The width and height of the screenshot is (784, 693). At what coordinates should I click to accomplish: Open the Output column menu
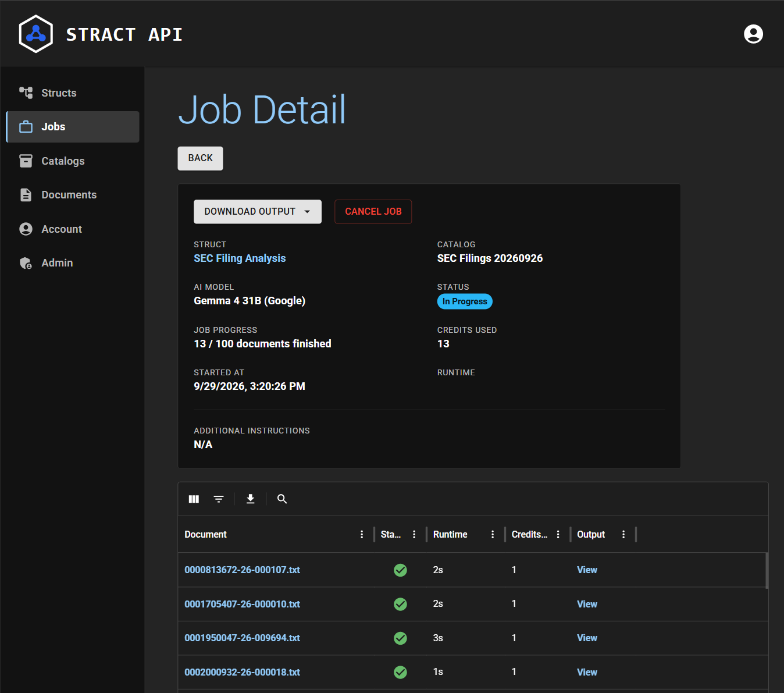click(x=623, y=534)
